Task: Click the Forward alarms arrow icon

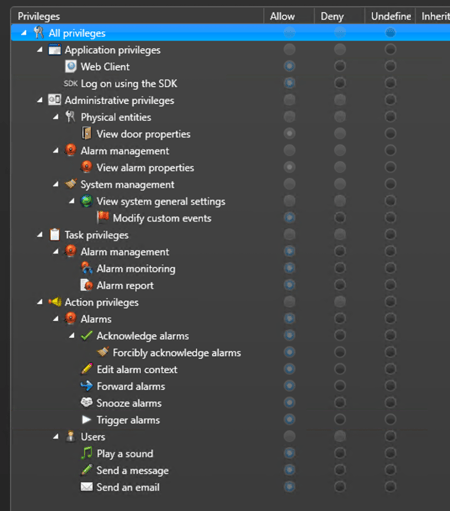Action: tap(87, 386)
